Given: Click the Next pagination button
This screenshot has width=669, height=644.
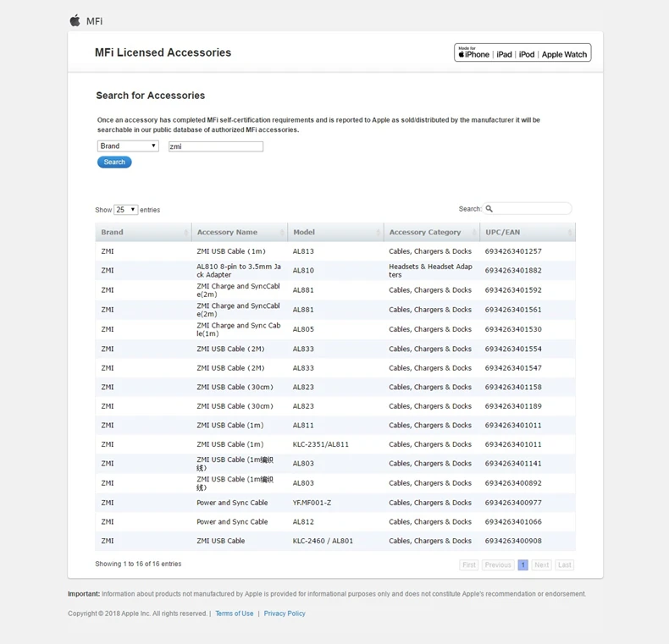Looking at the screenshot, I should [x=542, y=564].
